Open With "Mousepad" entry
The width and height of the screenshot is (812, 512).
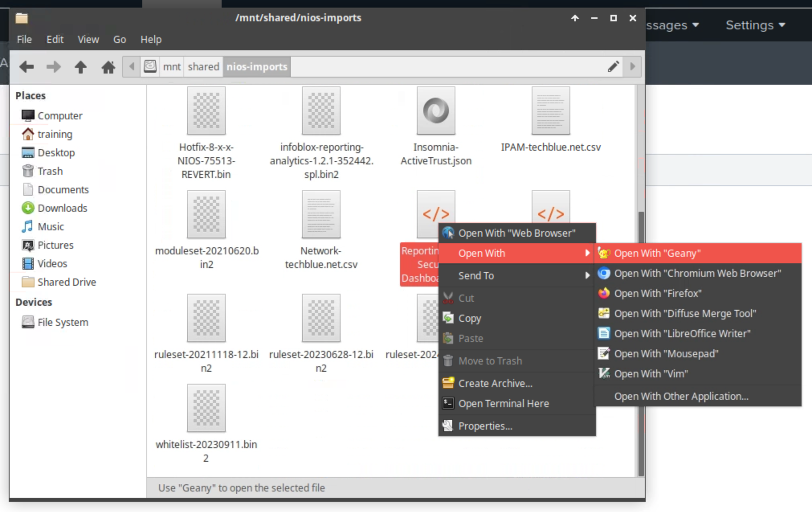coord(666,354)
